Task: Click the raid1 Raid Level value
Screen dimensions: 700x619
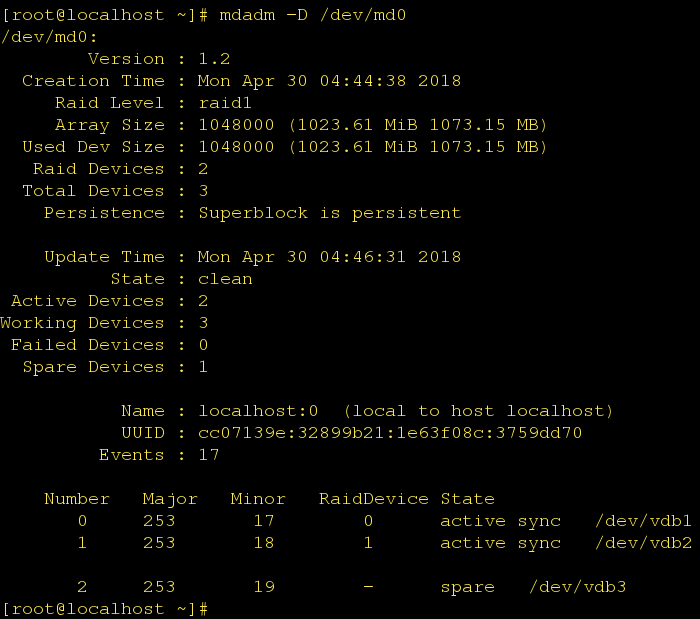Action: [x=225, y=103]
